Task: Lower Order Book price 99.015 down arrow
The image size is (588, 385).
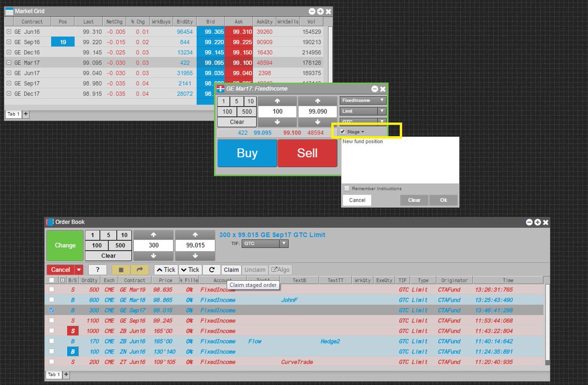Action: [x=195, y=256]
